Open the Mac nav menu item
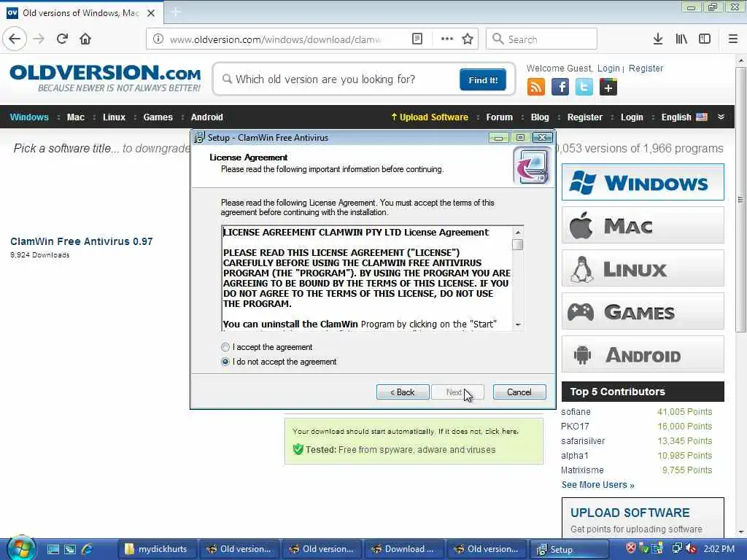The height and width of the screenshot is (560, 747). tap(76, 117)
